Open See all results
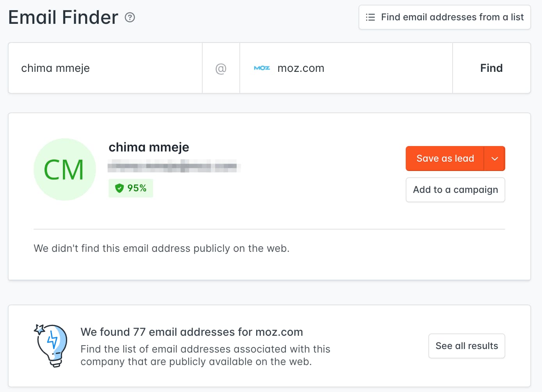This screenshot has height=392, width=542. [x=467, y=346]
